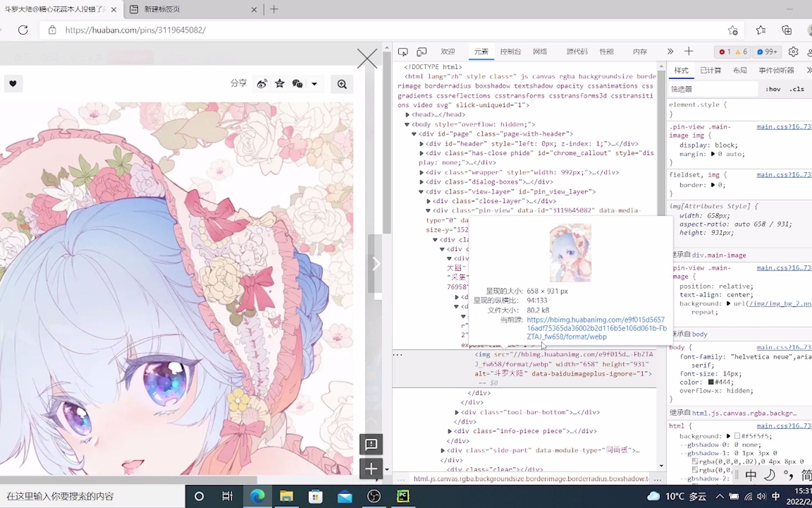This screenshot has width=812, height=508.
Task: Open 事件侦听器 tab
Action: click(x=777, y=70)
